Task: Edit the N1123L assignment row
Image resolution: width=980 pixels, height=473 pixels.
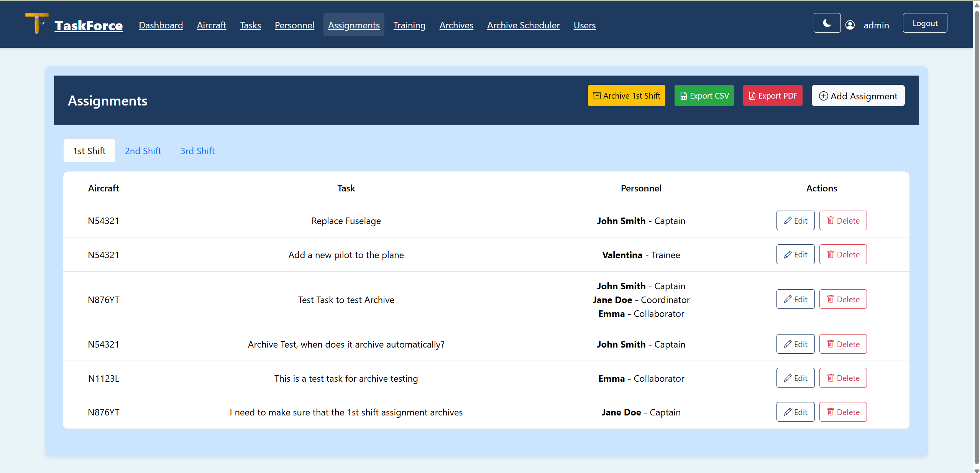Action: pos(795,378)
